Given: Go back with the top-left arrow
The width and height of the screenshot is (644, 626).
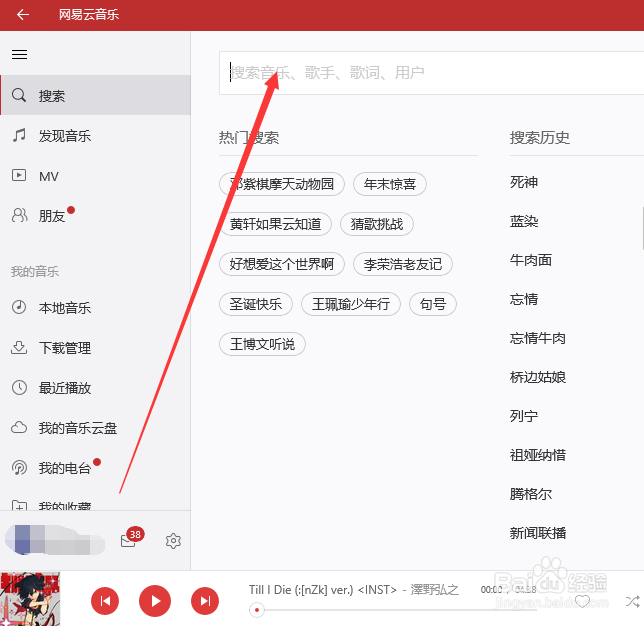Looking at the screenshot, I should 23,15.
